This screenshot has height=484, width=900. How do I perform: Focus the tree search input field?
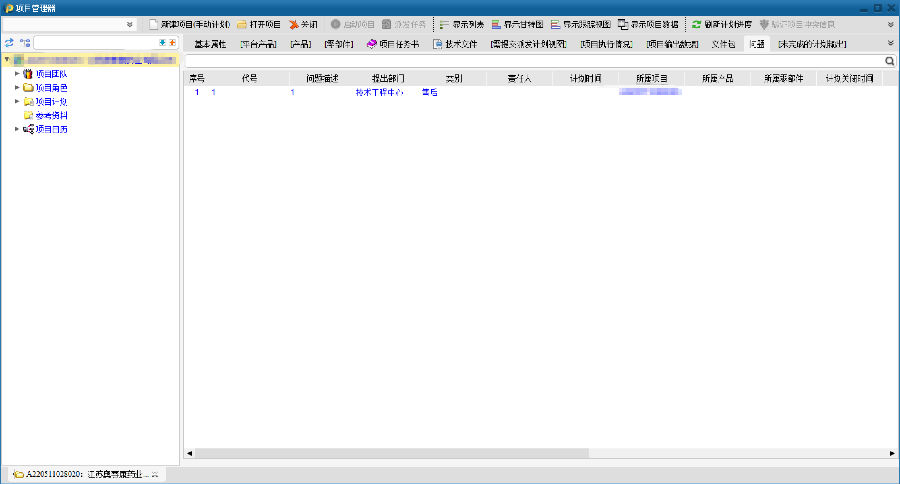pos(96,42)
